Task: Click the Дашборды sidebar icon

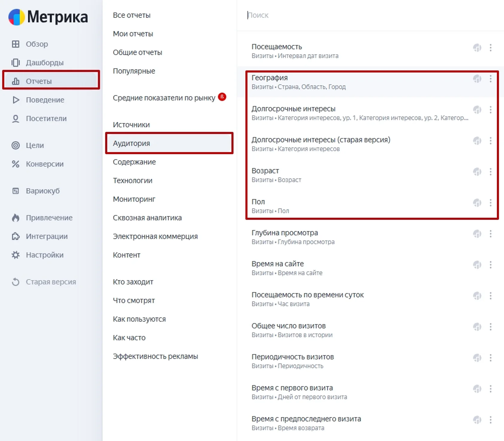Action: 16,63
